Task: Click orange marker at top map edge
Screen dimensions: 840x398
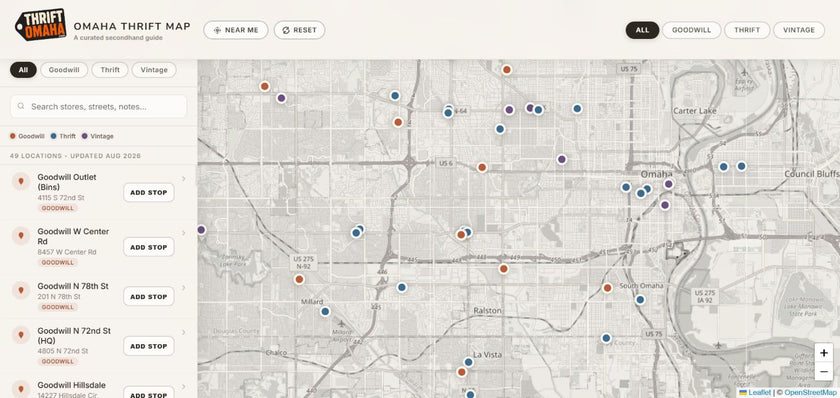Action: click(x=506, y=70)
